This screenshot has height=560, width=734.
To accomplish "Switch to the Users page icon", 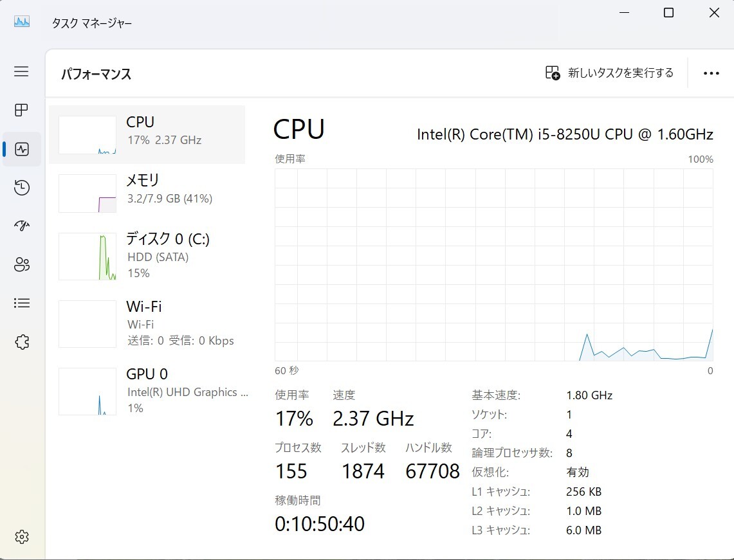I will [21, 264].
